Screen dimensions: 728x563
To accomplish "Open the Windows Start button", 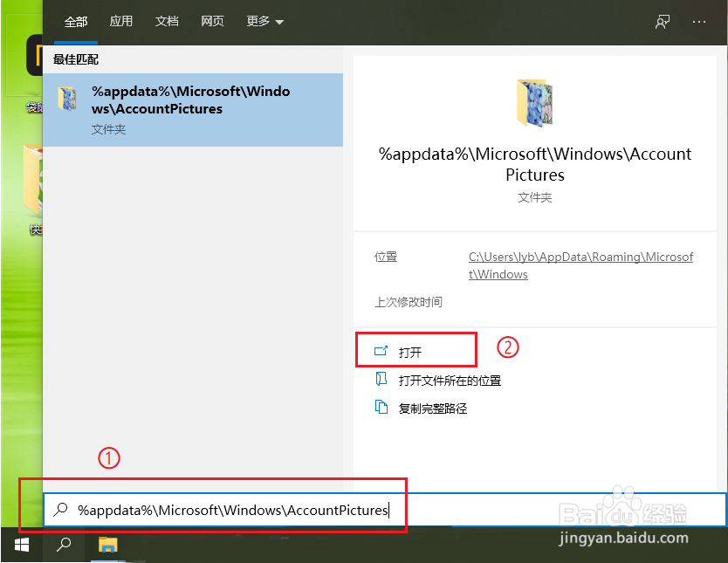I will pos(21,545).
